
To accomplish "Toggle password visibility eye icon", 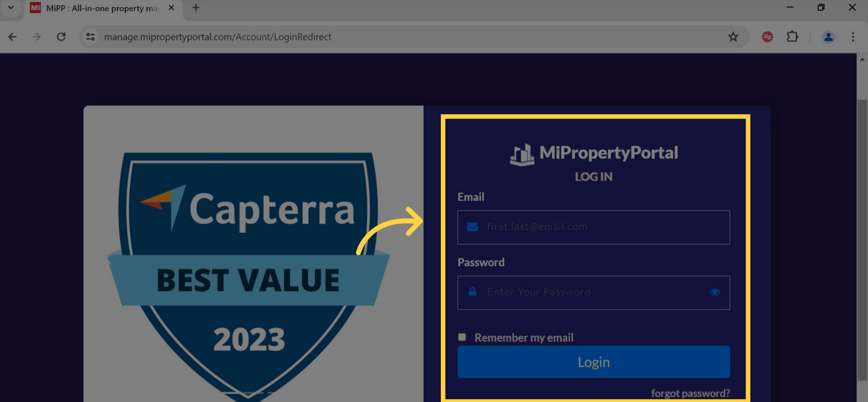I will pos(714,292).
